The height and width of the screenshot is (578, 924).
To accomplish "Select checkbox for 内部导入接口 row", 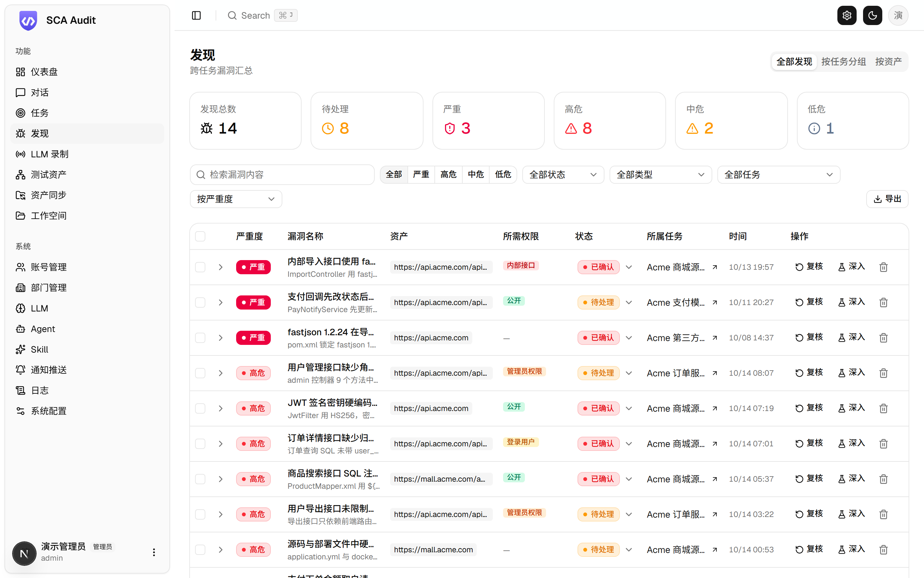I will click(200, 267).
